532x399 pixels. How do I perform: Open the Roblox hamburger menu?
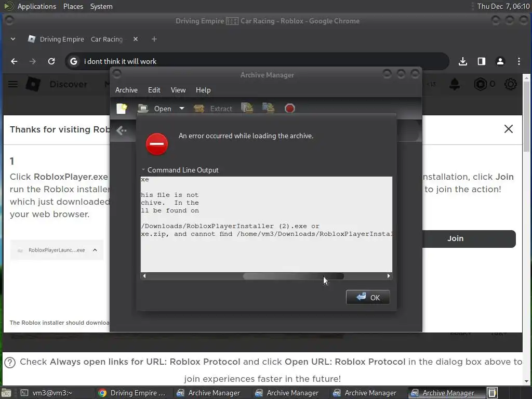click(x=13, y=84)
